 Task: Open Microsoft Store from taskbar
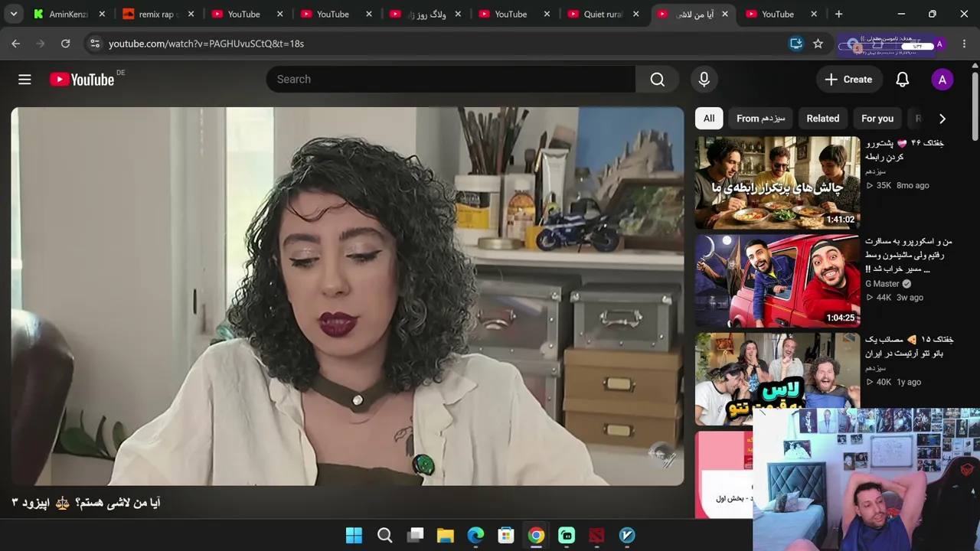505,536
